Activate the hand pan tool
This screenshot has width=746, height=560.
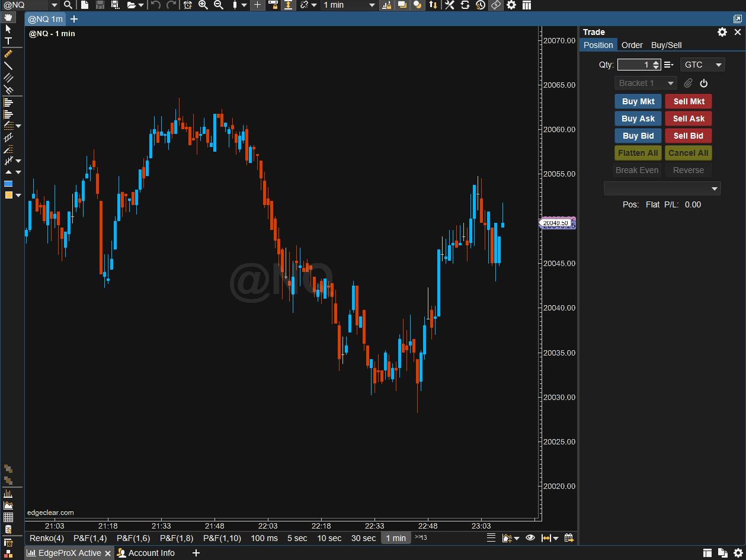pyautogui.click(x=8, y=17)
